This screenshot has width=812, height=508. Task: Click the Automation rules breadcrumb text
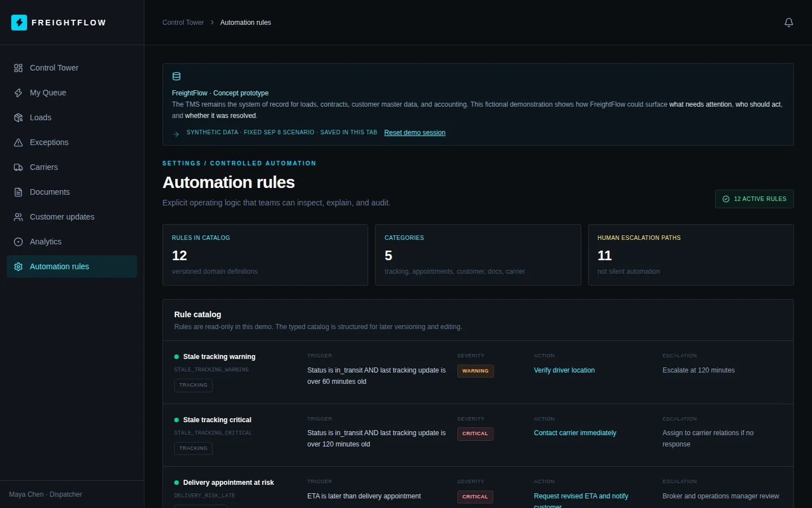pos(245,23)
